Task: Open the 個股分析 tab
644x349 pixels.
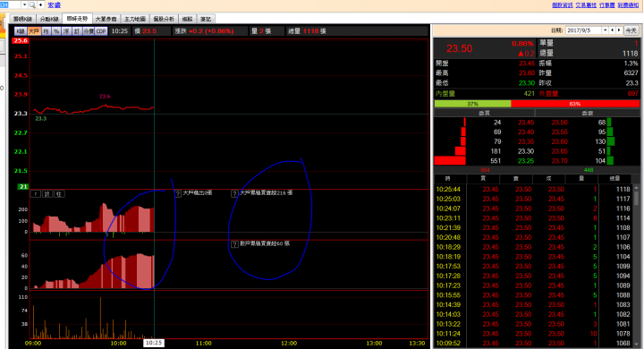Action: (164, 19)
